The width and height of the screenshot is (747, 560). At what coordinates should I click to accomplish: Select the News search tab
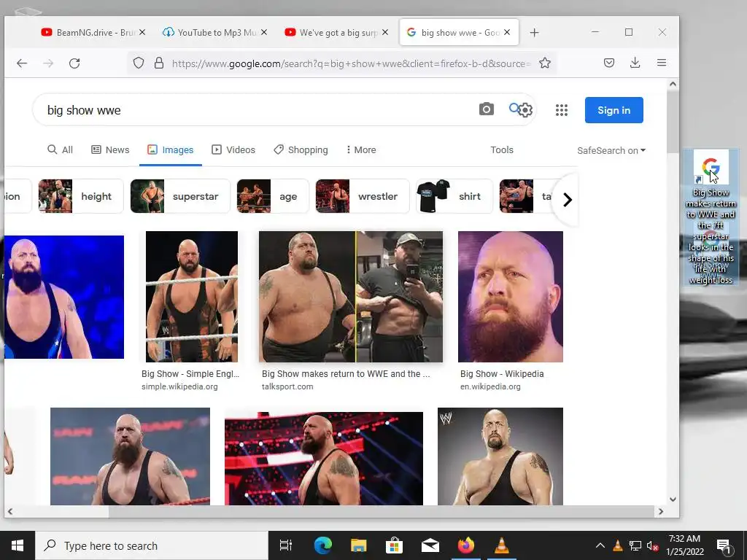click(x=110, y=149)
